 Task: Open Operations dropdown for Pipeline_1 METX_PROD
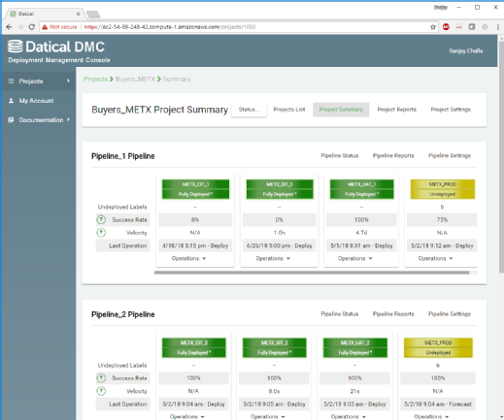(435, 258)
